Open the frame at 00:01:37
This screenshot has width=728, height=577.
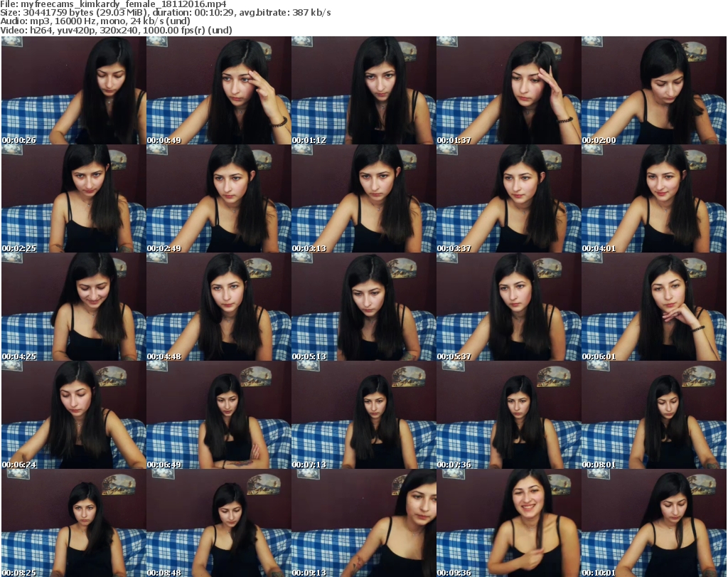coord(509,90)
